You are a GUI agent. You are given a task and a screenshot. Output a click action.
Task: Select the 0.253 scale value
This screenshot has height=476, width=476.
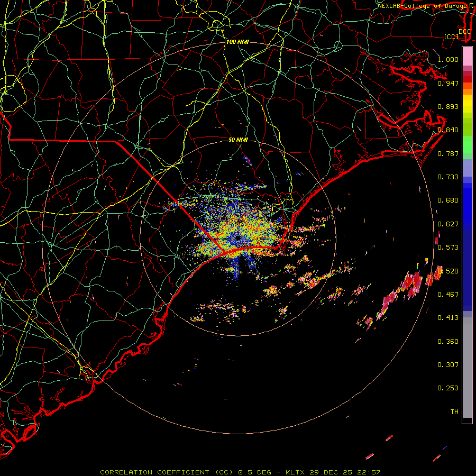(x=448, y=388)
